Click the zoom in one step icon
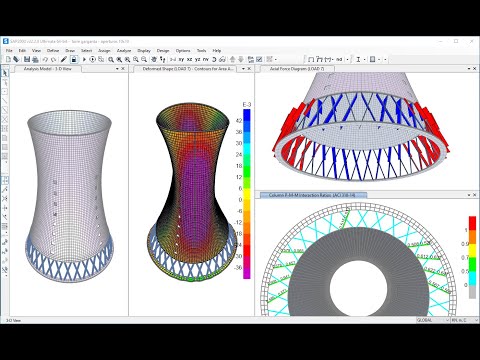The height and width of the screenshot is (360, 480). click(136, 59)
